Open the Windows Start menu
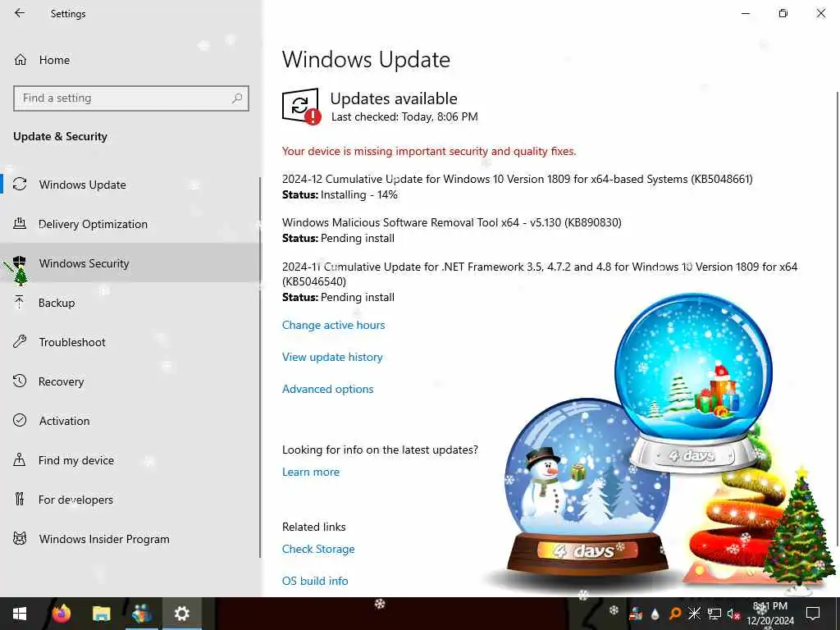 20,614
